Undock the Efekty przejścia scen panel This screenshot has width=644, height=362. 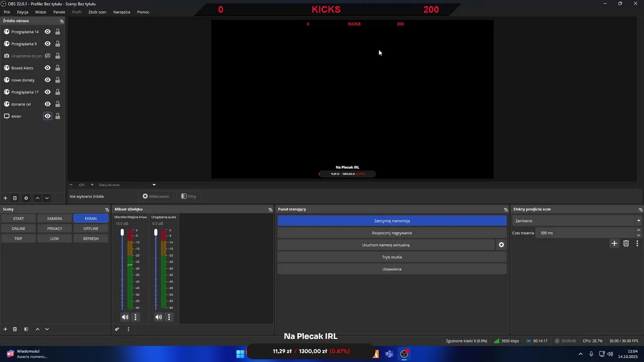pos(640,209)
